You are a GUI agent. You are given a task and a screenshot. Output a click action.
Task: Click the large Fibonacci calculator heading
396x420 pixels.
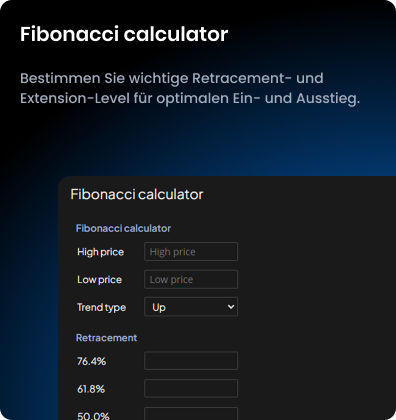[124, 34]
